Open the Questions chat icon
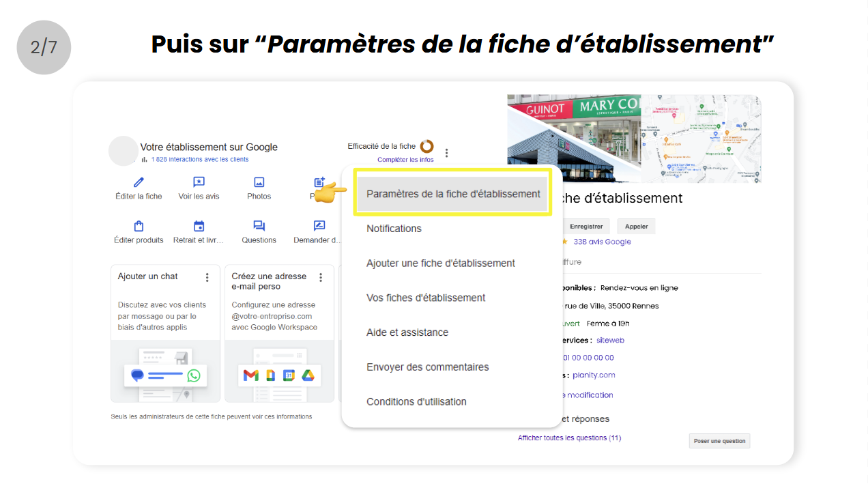The height and width of the screenshot is (486, 868). (259, 226)
